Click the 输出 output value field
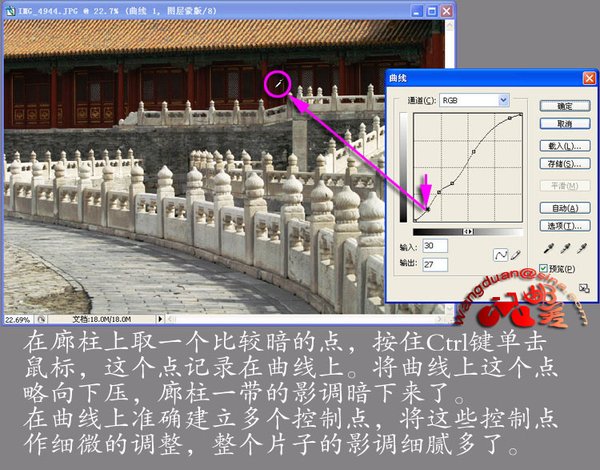 435,265
